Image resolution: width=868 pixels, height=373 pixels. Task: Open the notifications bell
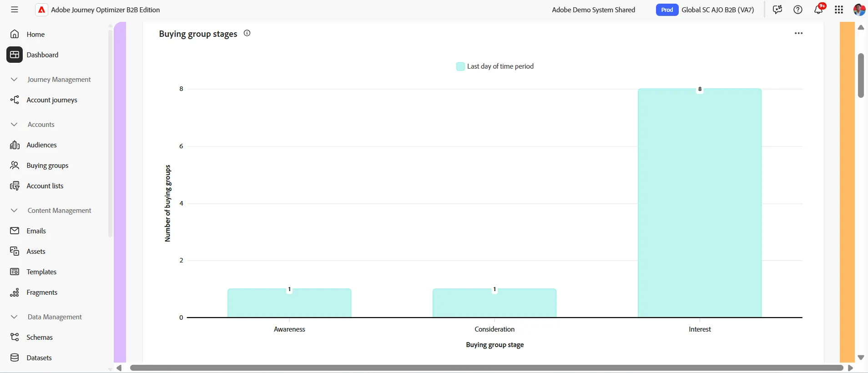click(818, 10)
